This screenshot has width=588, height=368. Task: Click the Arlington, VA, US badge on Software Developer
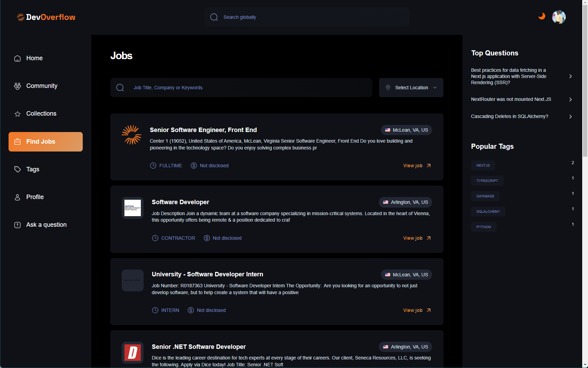point(405,202)
